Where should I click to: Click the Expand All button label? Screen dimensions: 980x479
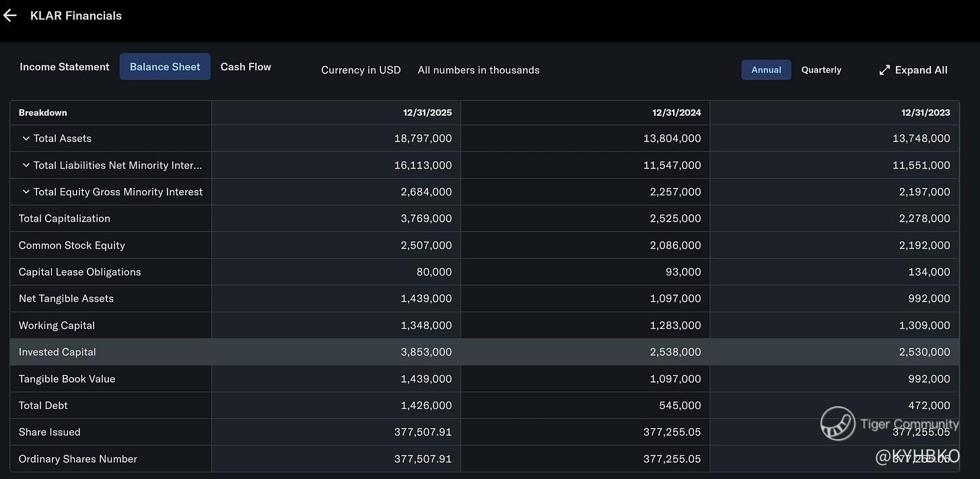(x=921, y=70)
